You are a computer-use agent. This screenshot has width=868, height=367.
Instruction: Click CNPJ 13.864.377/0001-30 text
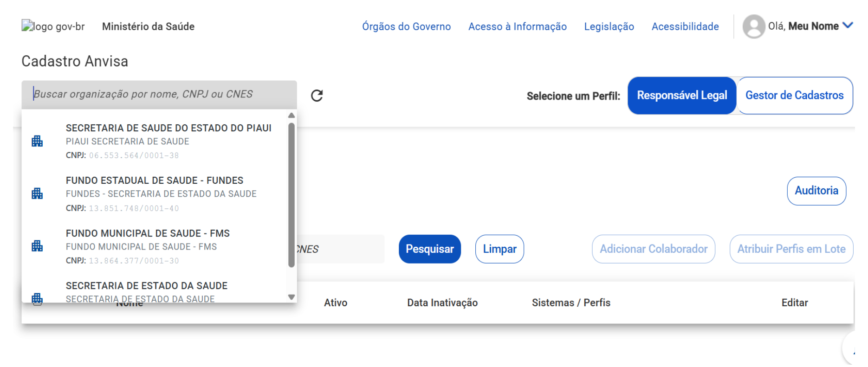[x=122, y=261]
